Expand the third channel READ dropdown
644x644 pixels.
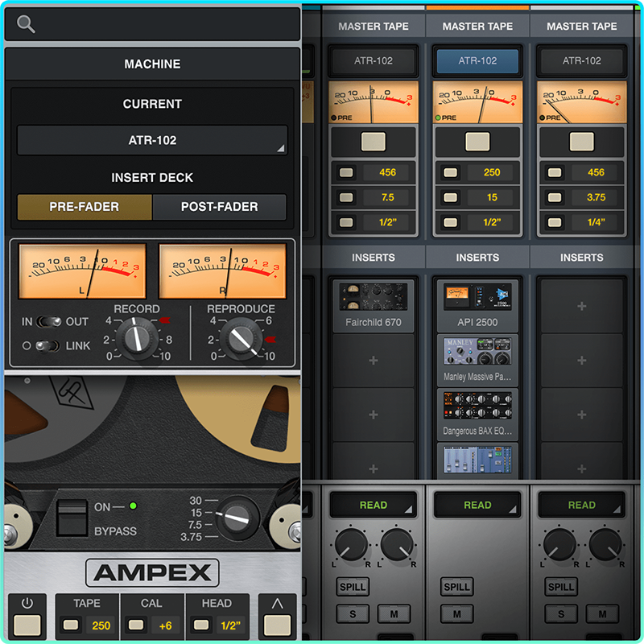point(581,505)
